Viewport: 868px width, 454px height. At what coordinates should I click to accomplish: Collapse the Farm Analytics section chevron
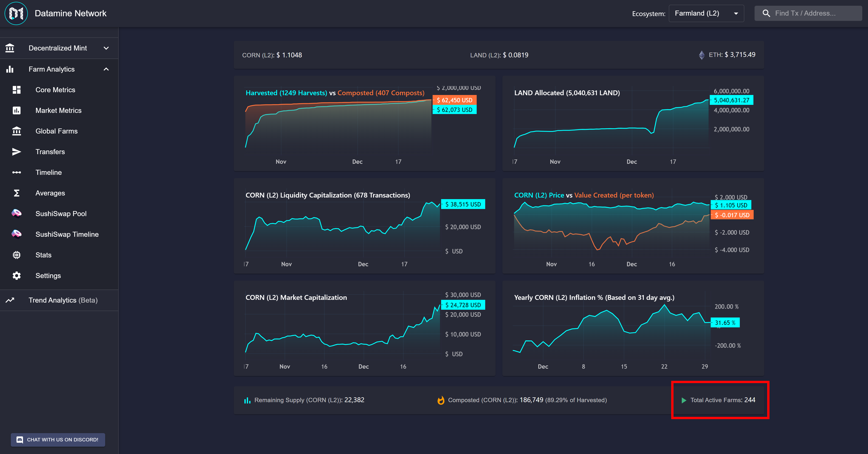(106, 69)
